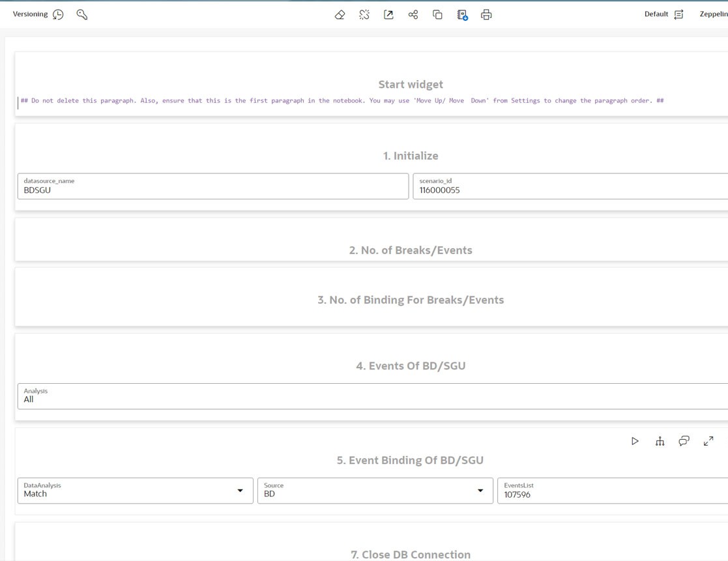Print the notebook with printer icon
The image size is (728, 561).
486,15
